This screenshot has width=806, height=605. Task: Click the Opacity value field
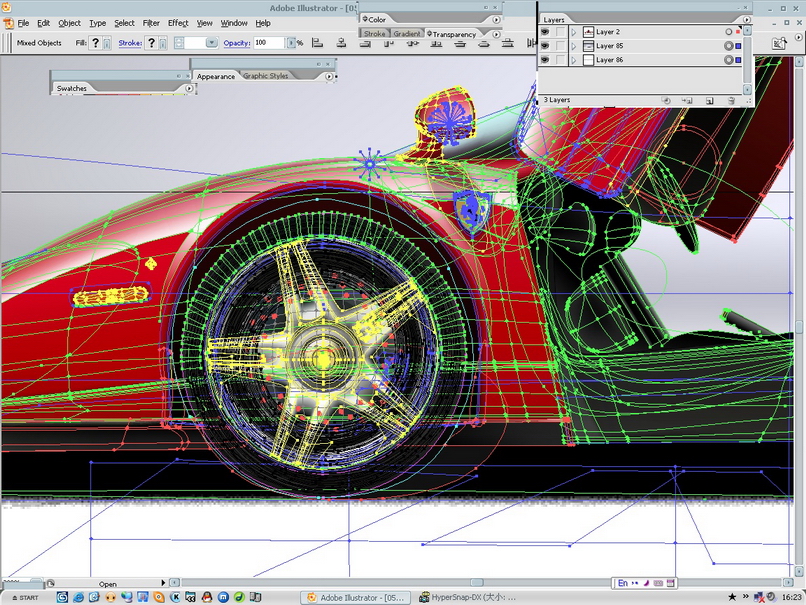point(269,43)
